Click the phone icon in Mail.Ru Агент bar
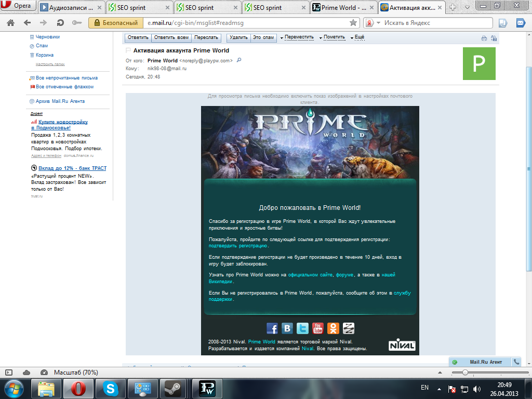 pos(516,362)
